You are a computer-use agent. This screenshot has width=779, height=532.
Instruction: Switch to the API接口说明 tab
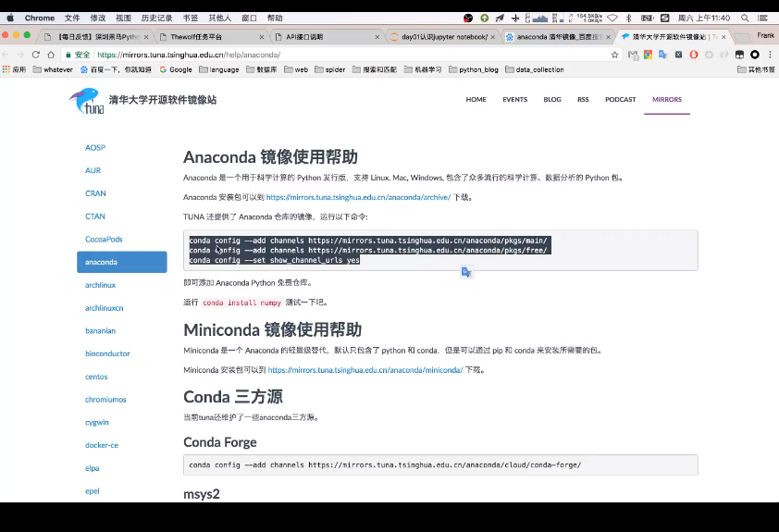(x=327, y=37)
